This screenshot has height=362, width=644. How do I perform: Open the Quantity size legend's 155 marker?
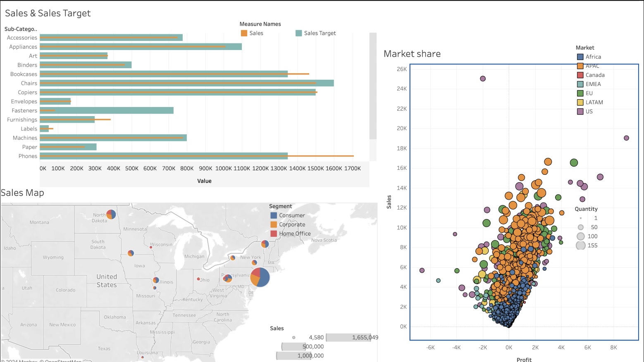click(581, 245)
